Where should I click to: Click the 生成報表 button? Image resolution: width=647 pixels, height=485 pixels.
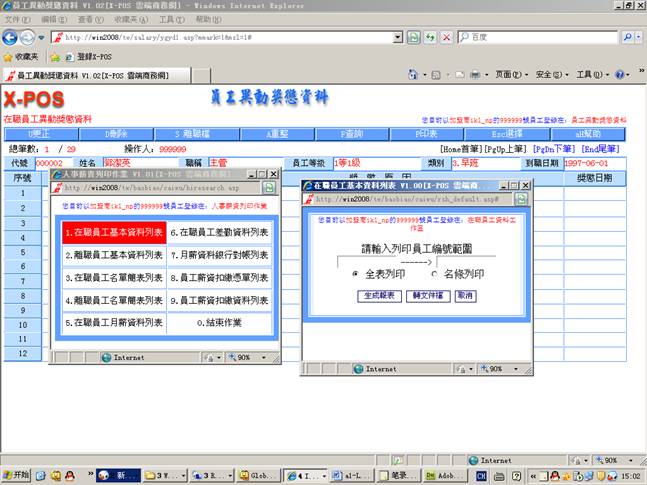(x=377, y=296)
